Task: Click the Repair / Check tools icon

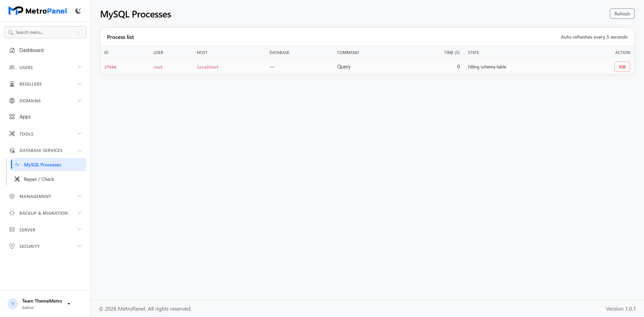Action: click(x=17, y=179)
